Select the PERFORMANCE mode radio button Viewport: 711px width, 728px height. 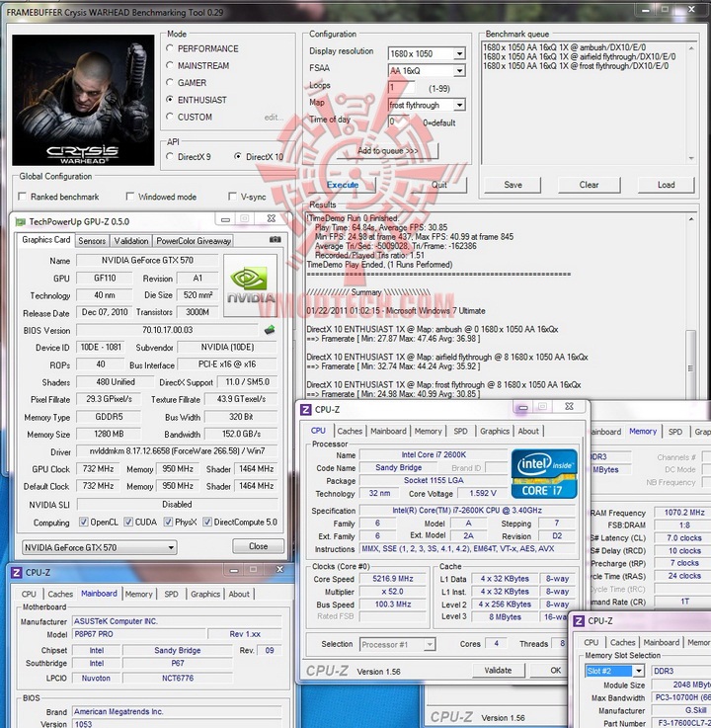(170, 48)
